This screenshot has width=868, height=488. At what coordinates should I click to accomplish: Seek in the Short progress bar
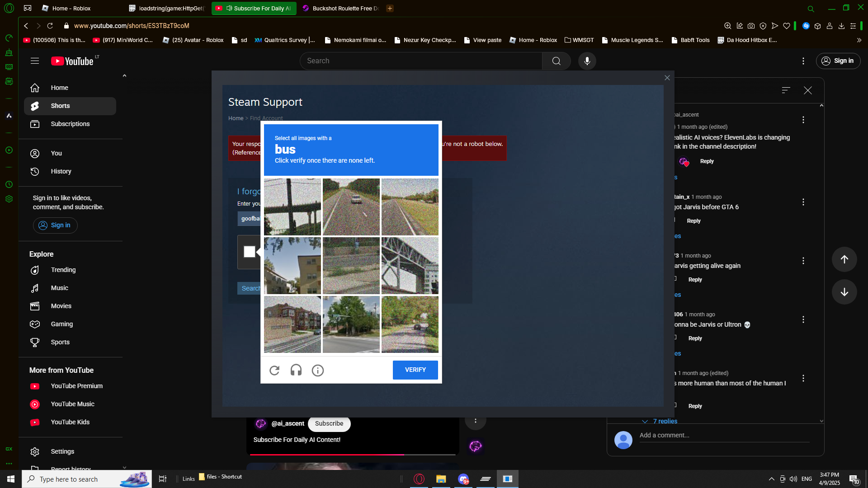(x=353, y=455)
